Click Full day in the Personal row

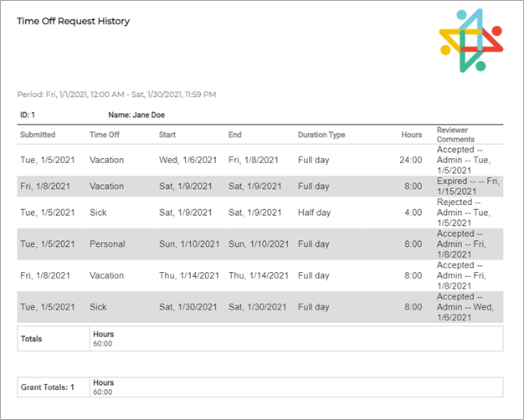point(313,244)
